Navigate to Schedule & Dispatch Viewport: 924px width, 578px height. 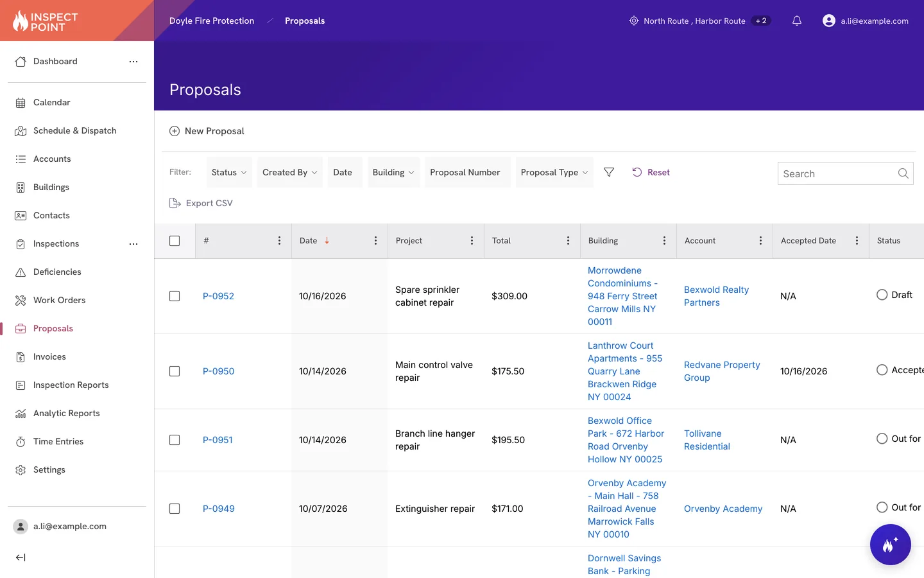[74, 131]
